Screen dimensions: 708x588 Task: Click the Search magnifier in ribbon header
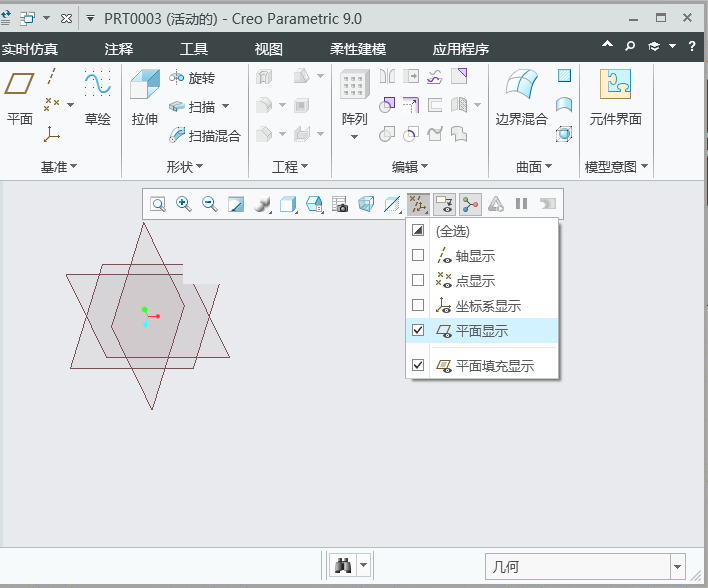629,46
